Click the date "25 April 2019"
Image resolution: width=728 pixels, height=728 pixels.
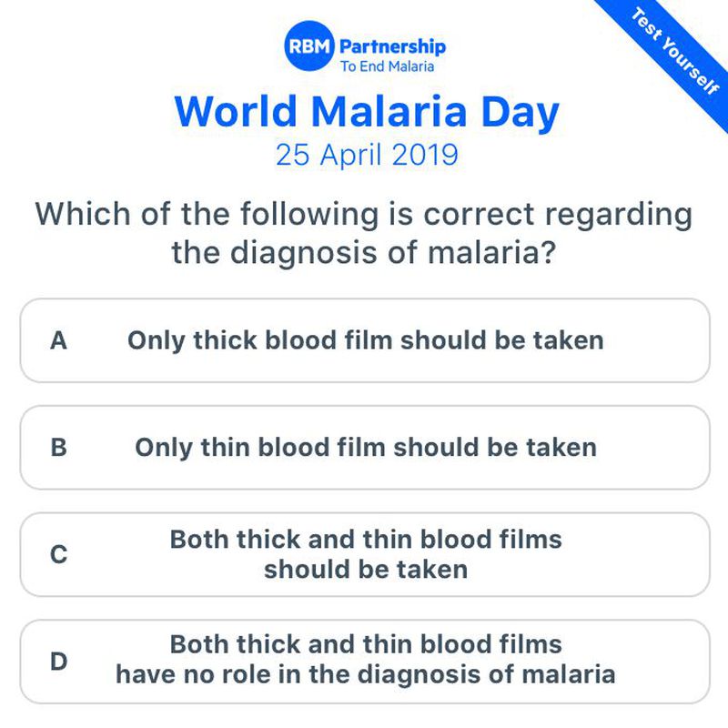pyautogui.click(x=367, y=155)
